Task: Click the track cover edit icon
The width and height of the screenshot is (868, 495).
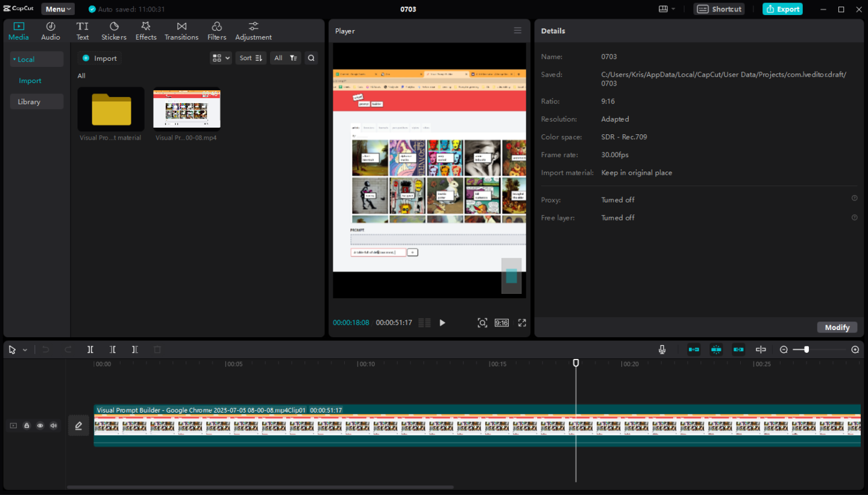Action: pyautogui.click(x=78, y=426)
